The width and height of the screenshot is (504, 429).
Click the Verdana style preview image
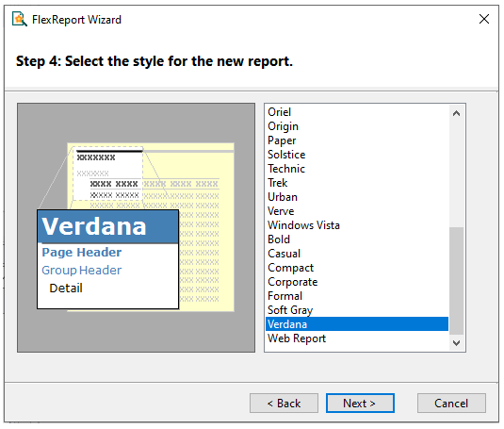click(136, 227)
